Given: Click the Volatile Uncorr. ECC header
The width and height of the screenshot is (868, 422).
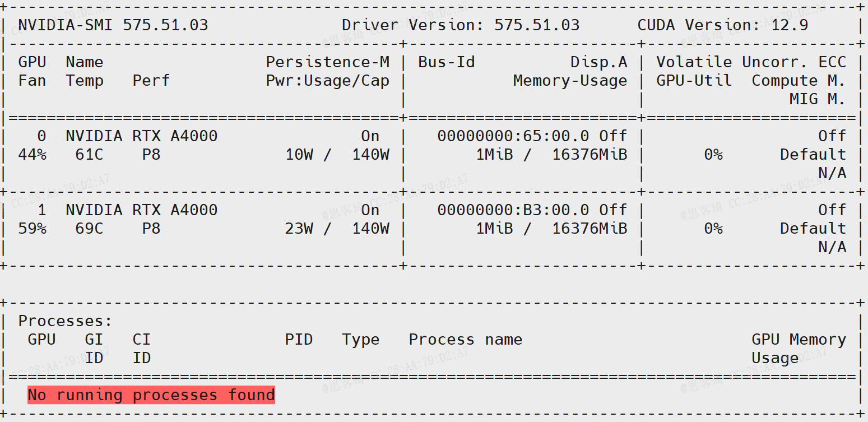Looking at the screenshot, I should point(751,62).
